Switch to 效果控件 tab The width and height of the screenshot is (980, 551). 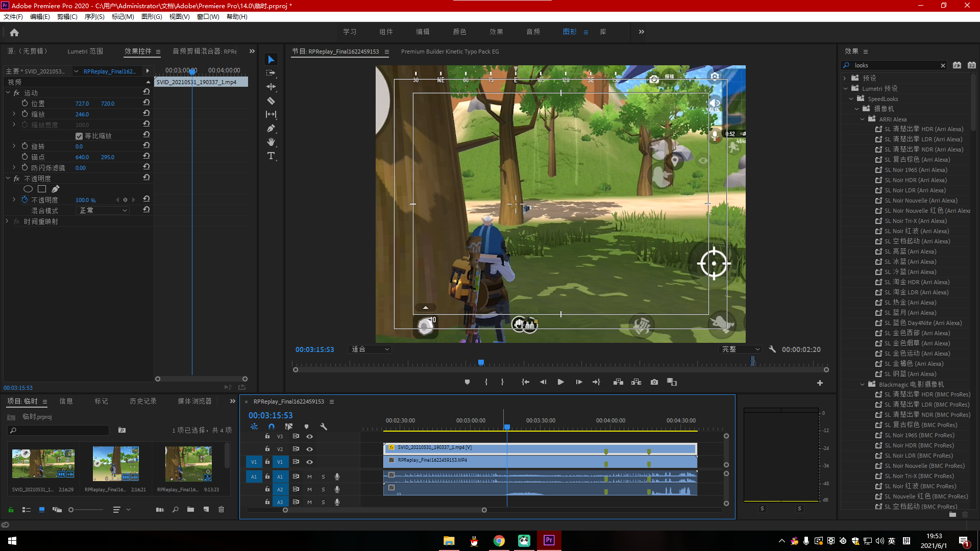coord(138,51)
